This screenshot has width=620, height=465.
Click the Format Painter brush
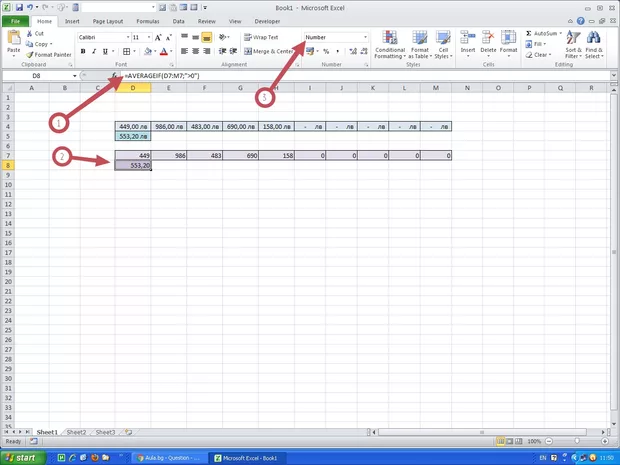tap(30, 55)
